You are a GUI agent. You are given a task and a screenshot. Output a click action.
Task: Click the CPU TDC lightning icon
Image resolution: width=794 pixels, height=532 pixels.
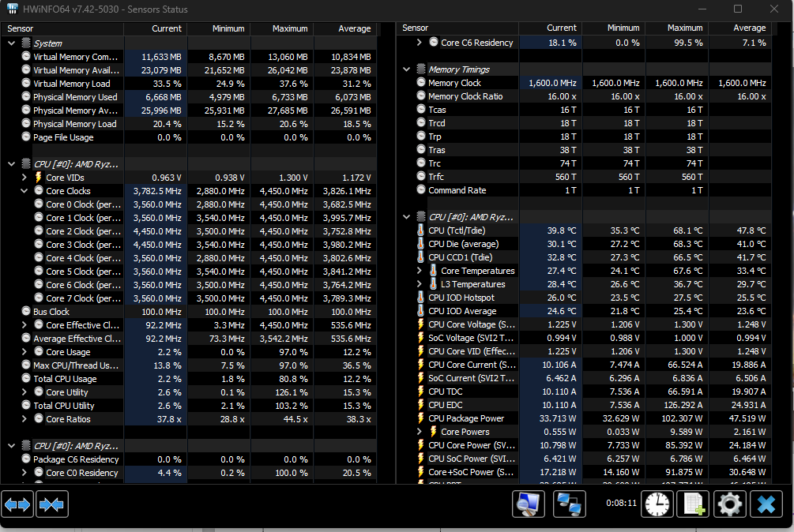coord(421,392)
